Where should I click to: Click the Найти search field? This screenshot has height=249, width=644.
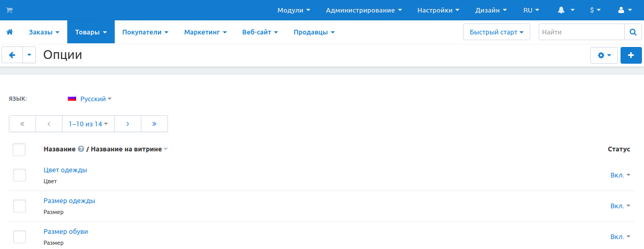(581, 32)
